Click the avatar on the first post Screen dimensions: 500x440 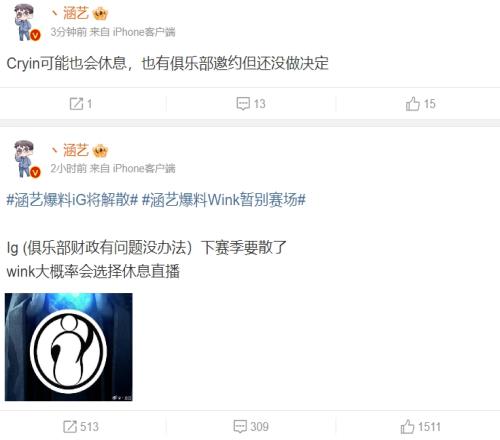[x=26, y=23]
